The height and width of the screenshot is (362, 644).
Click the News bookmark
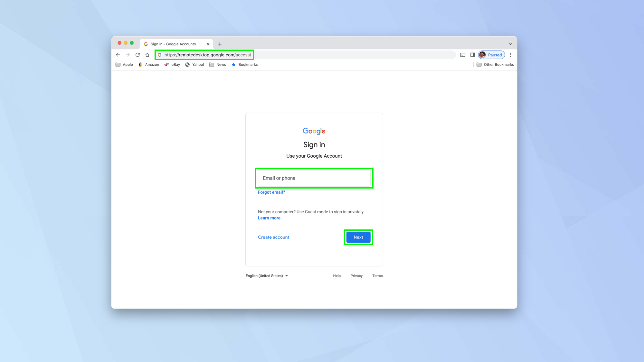coord(218,65)
